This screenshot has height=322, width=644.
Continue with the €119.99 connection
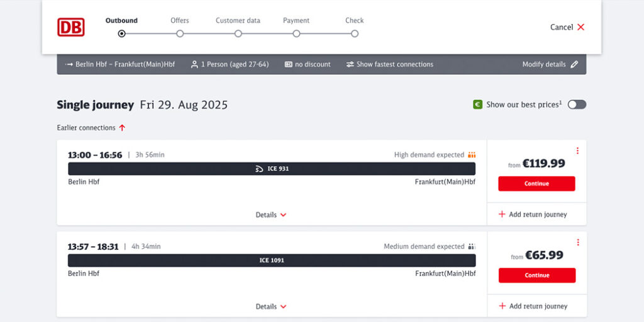pyautogui.click(x=537, y=184)
